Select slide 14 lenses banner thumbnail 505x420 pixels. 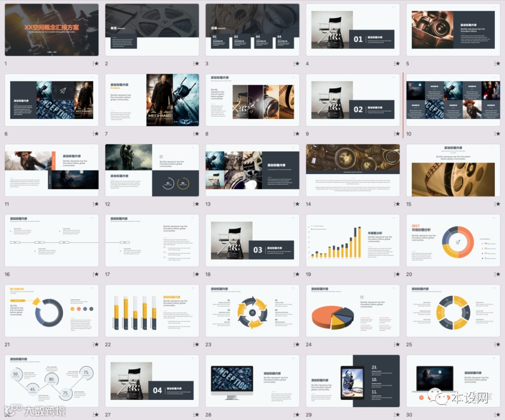353,170
